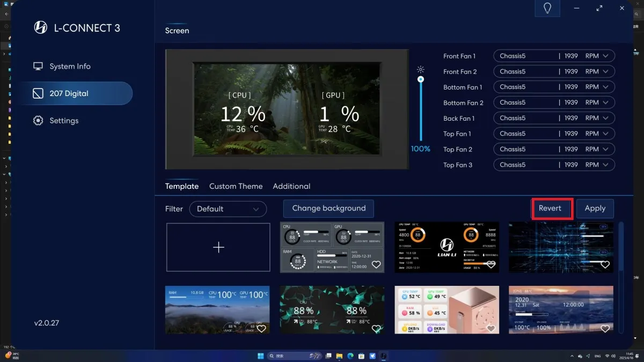Expand the Front Fan 1 Chassis5 dropdown
The width and height of the screenshot is (644, 362).
pyautogui.click(x=554, y=56)
